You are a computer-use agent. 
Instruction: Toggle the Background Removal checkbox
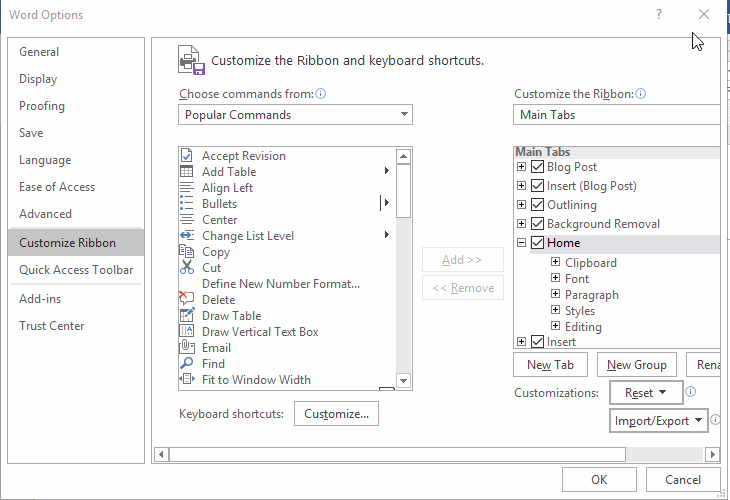pos(537,223)
